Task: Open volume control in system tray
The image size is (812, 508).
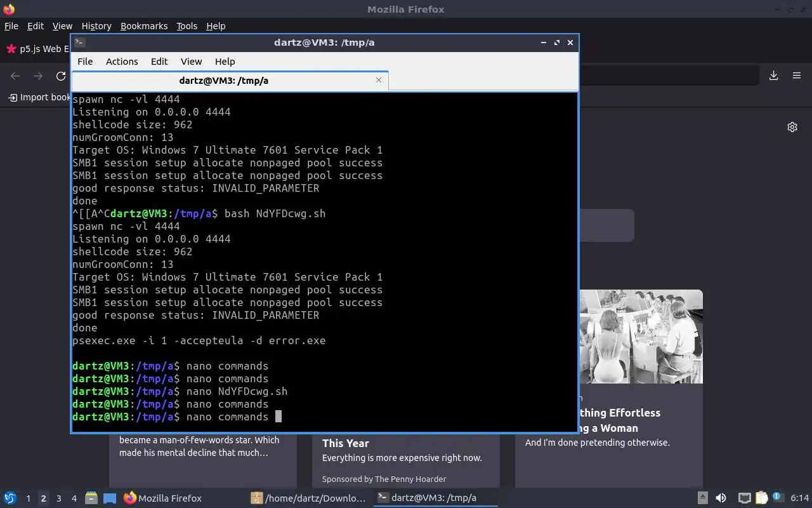Action: coord(721,498)
